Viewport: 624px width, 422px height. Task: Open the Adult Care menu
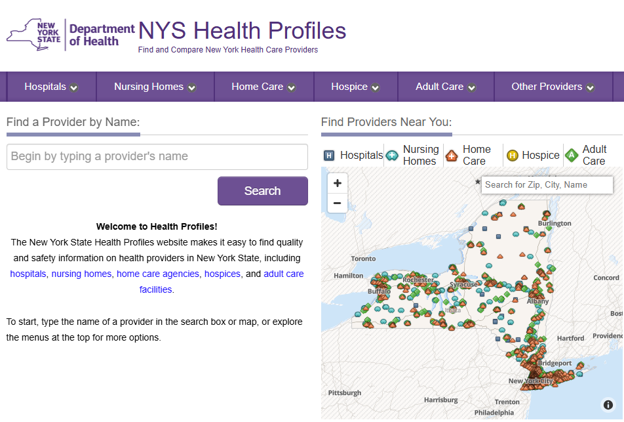(x=445, y=87)
